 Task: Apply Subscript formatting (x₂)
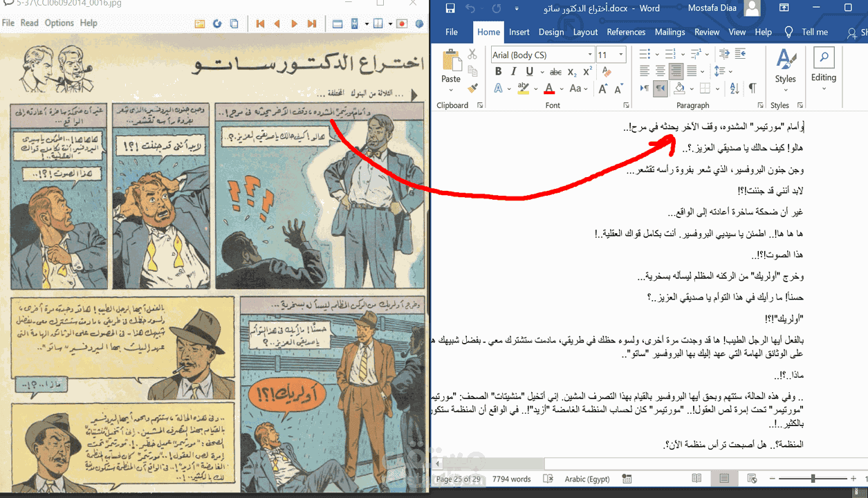click(573, 72)
